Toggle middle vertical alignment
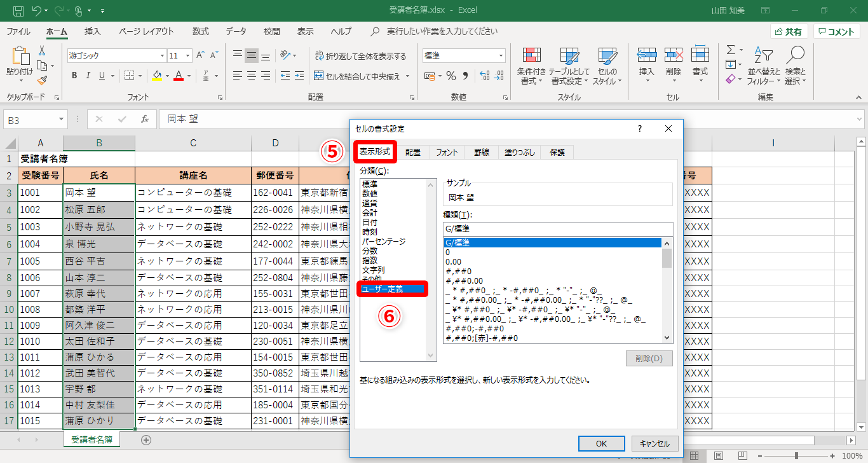The height and width of the screenshot is (463, 868). pyautogui.click(x=252, y=55)
